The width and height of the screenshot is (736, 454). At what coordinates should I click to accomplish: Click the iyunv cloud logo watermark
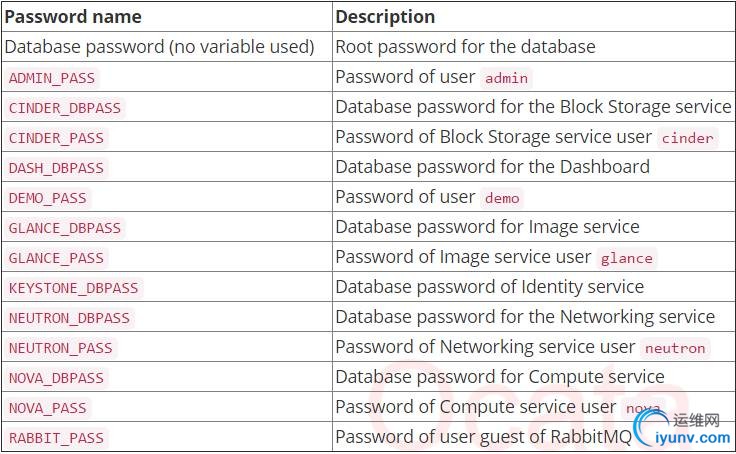tap(650, 427)
